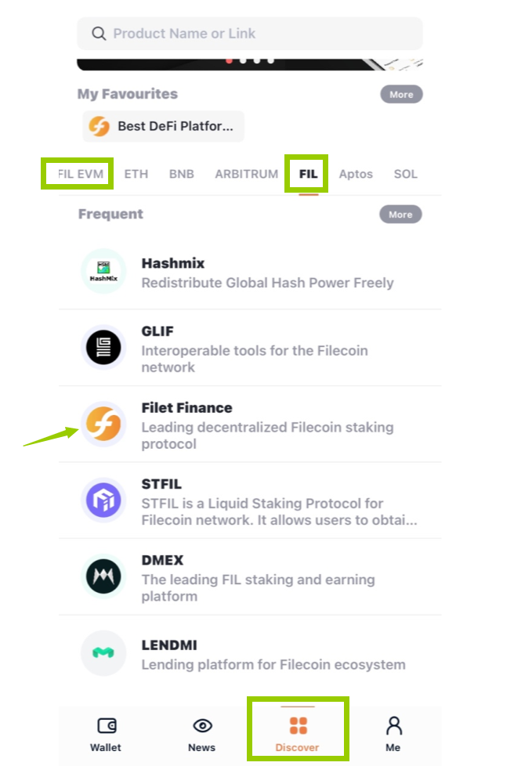The image size is (532, 766).
Task: Switch to the FIL EVM tab
Action: pos(81,174)
